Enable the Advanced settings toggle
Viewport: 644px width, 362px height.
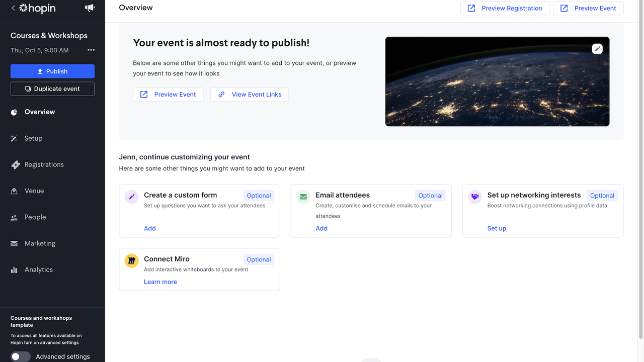click(21, 356)
